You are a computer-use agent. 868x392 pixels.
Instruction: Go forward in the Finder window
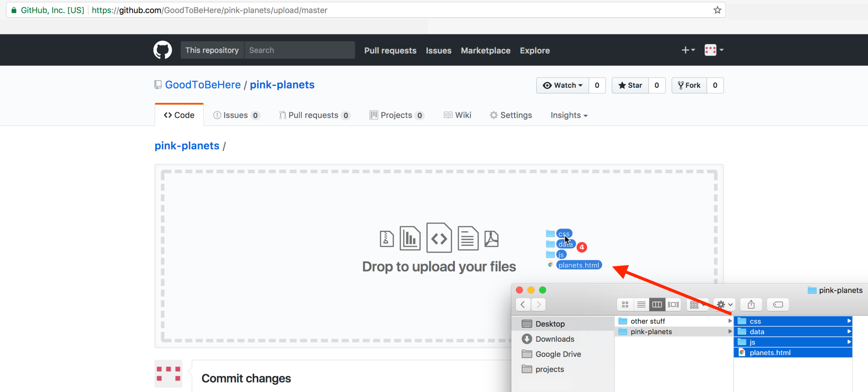point(539,304)
